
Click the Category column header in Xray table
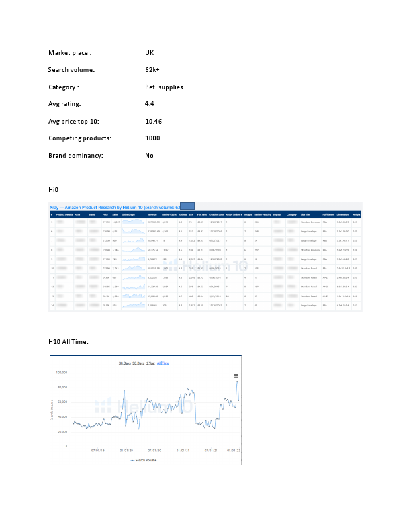(291, 214)
